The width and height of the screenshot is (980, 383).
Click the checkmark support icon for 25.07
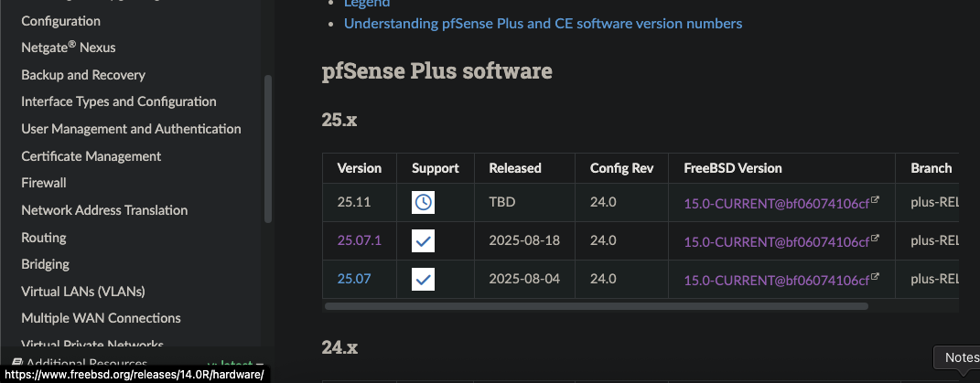click(x=423, y=279)
